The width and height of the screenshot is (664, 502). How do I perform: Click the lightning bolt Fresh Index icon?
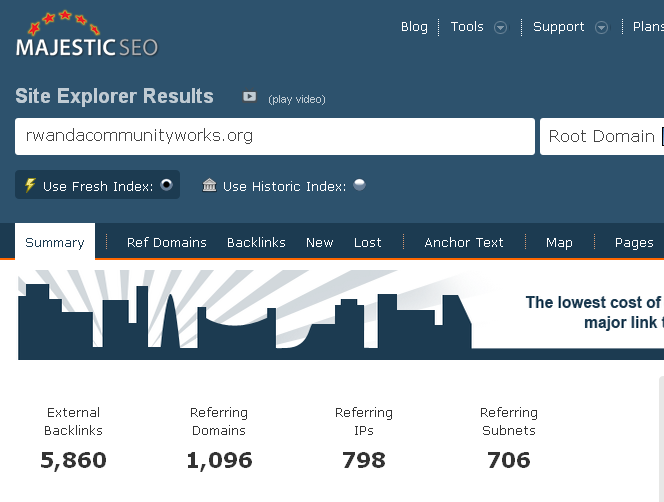[30, 186]
